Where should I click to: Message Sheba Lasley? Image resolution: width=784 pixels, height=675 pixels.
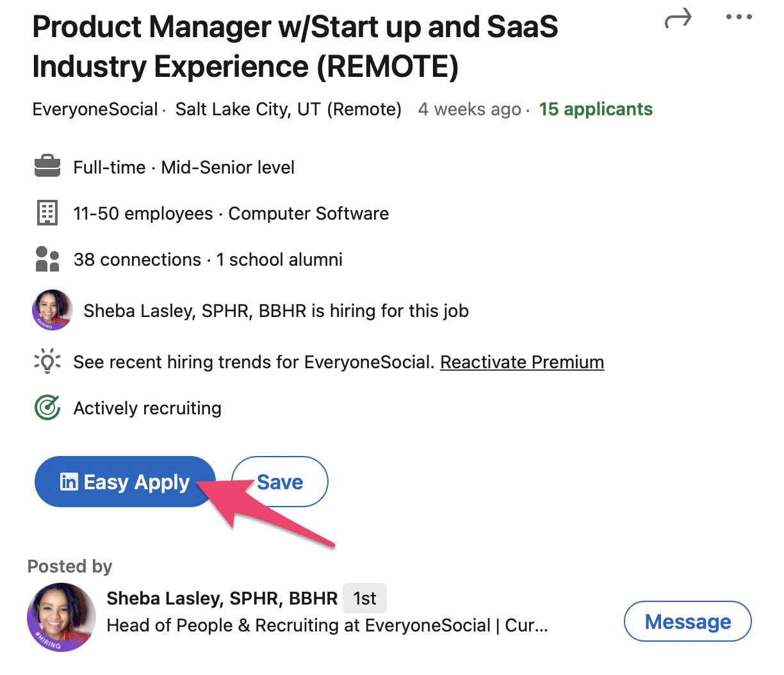click(x=687, y=621)
